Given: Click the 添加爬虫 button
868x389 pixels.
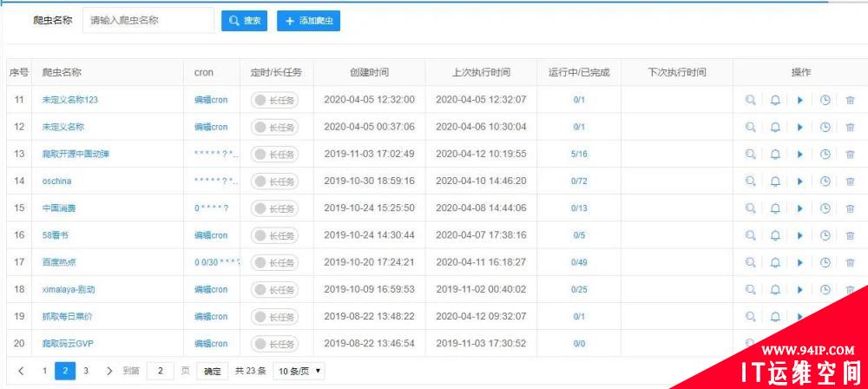Looking at the screenshot, I should pos(308,21).
